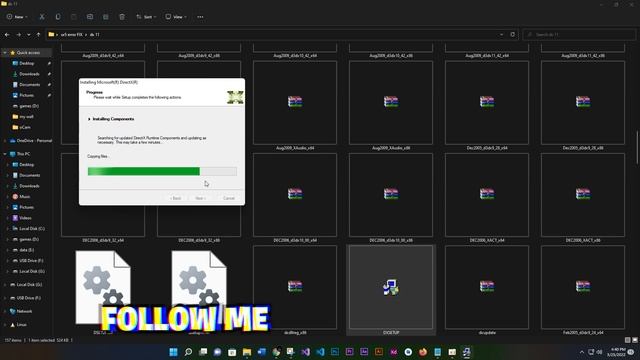Screen dimensions: 640x360
Task: Open the Sort dropdown menu
Action: [146, 17]
